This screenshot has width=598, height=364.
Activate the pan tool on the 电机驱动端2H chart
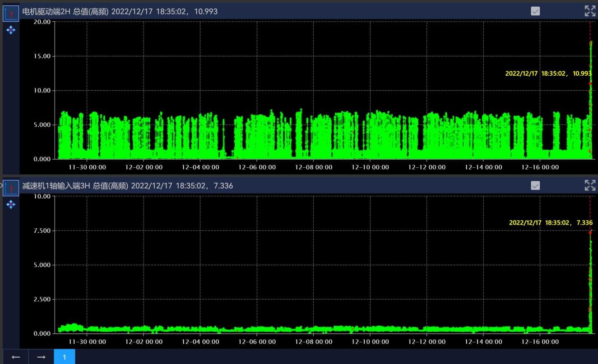(11, 30)
